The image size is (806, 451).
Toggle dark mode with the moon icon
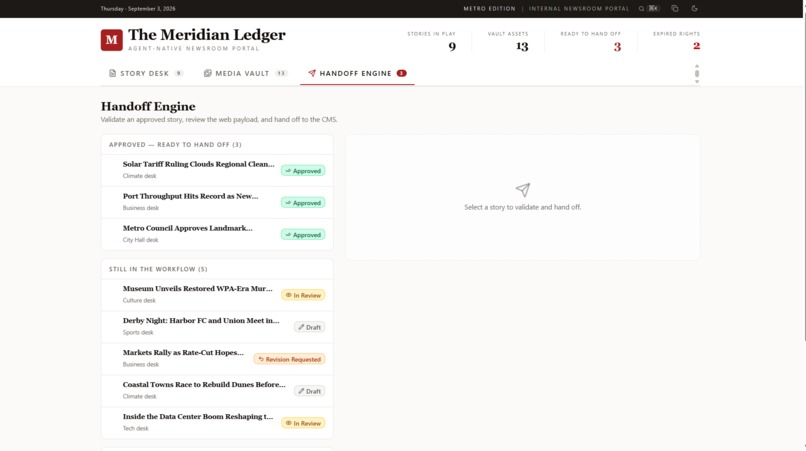694,9
